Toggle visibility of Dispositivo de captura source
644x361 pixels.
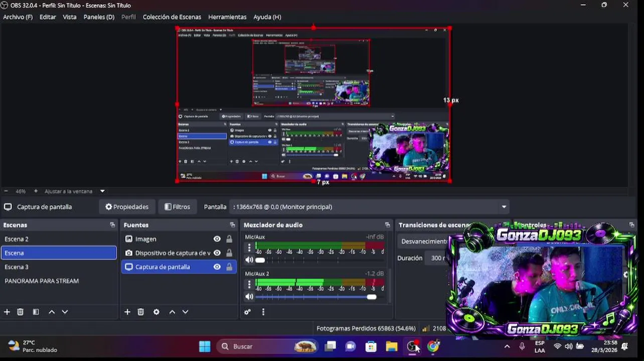[x=217, y=253]
